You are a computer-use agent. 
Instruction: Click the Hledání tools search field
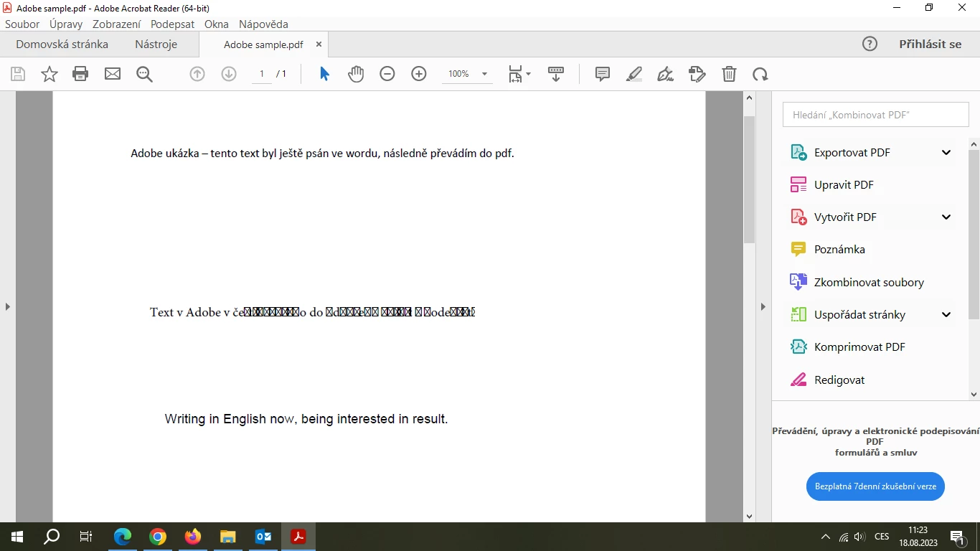[x=875, y=115]
